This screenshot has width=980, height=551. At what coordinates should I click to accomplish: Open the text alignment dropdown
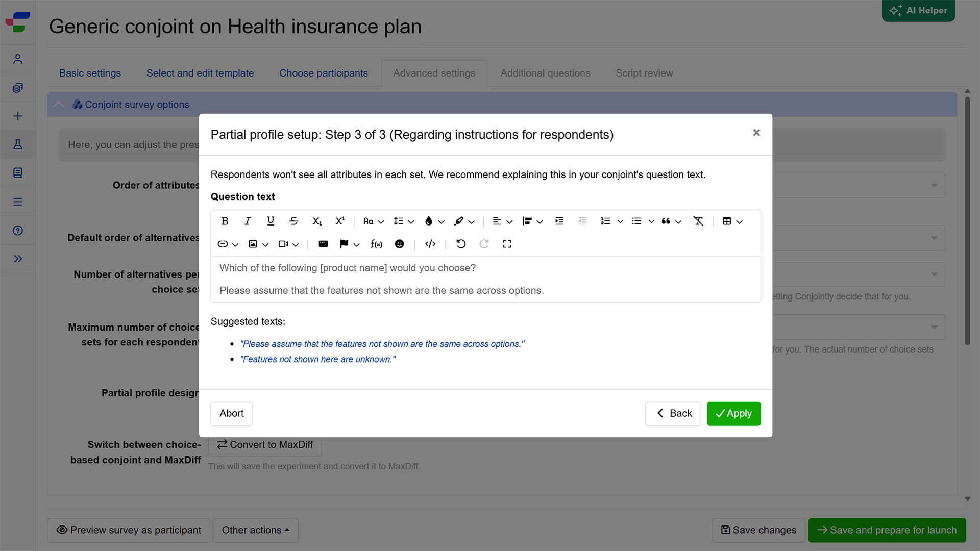pyautogui.click(x=502, y=221)
